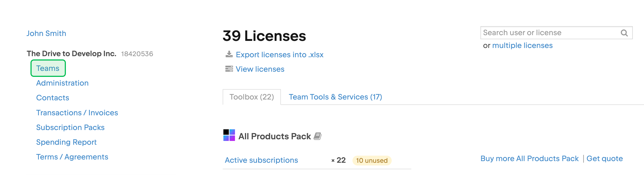Select the Toolbox tab
Screen dimensions: 644x175
point(251,97)
